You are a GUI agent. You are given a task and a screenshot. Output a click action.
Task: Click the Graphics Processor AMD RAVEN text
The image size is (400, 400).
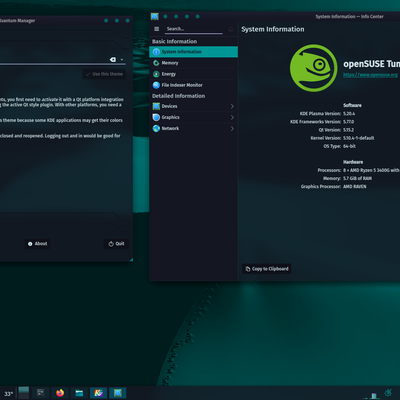pyautogui.click(x=355, y=187)
